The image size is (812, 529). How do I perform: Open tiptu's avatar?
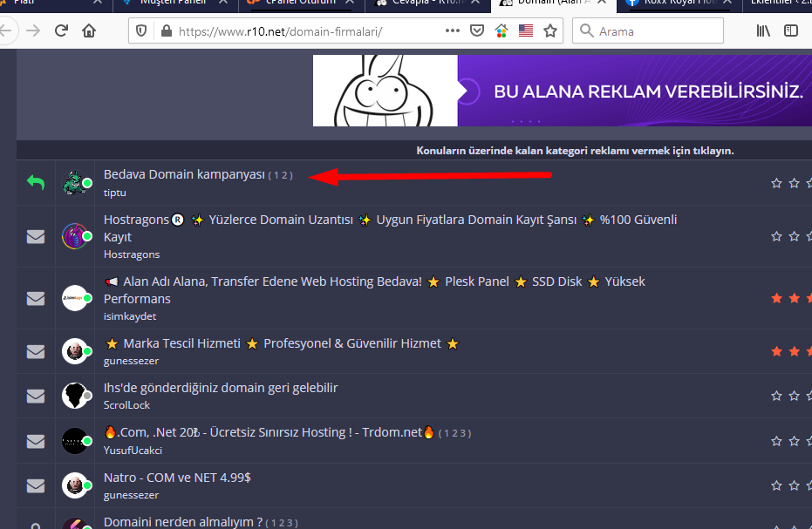(x=75, y=183)
